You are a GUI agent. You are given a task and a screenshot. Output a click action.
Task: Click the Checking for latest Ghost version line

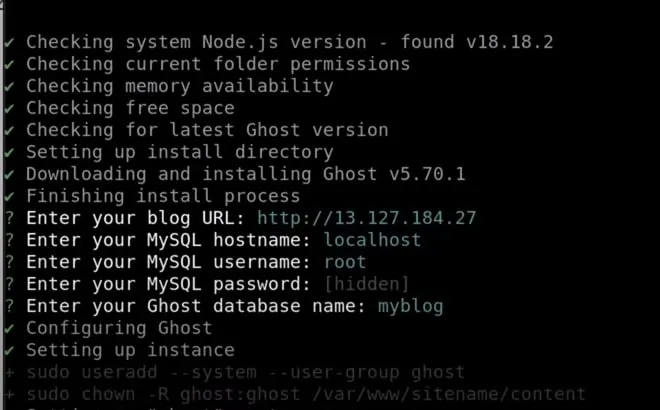pyautogui.click(x=207, y=130)
